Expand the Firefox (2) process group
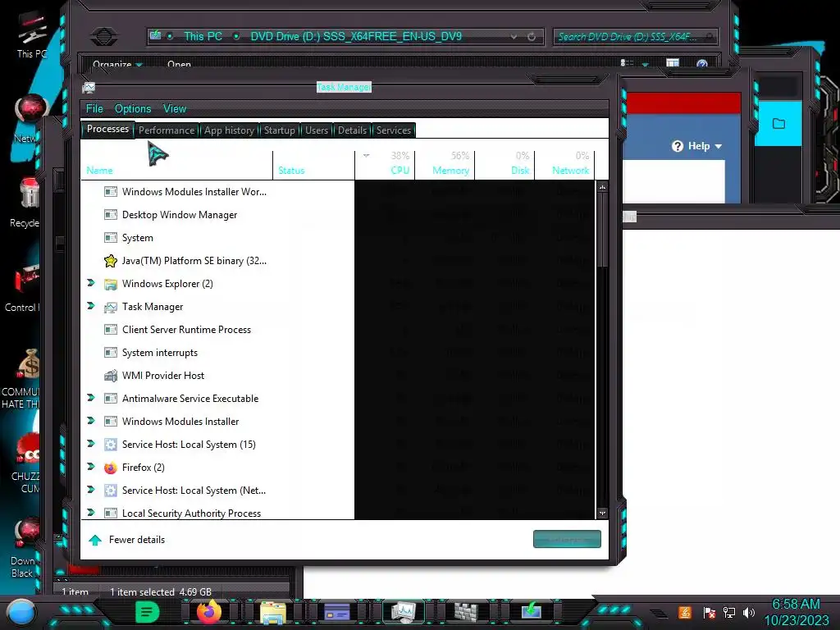The image size is (840, 630). [91, 467]
